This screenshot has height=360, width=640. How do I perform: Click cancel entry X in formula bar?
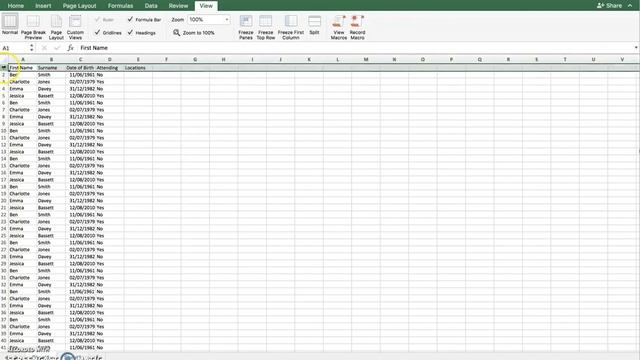pyautogui.click(x=44, y=48)
